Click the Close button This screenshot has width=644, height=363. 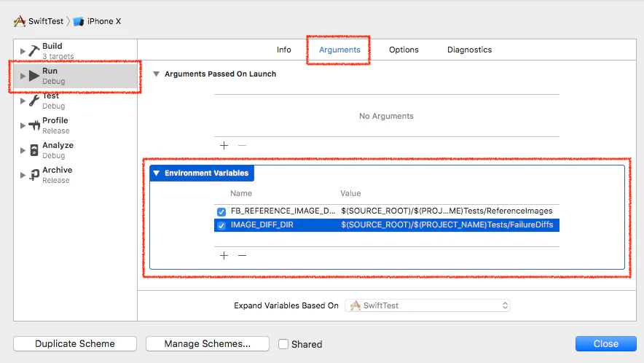[x=606, y=343]
